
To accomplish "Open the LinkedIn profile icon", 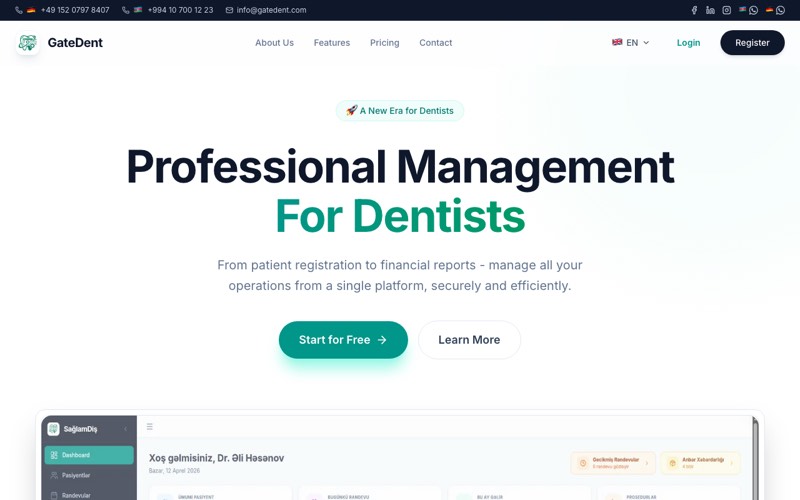I will 710,10.
